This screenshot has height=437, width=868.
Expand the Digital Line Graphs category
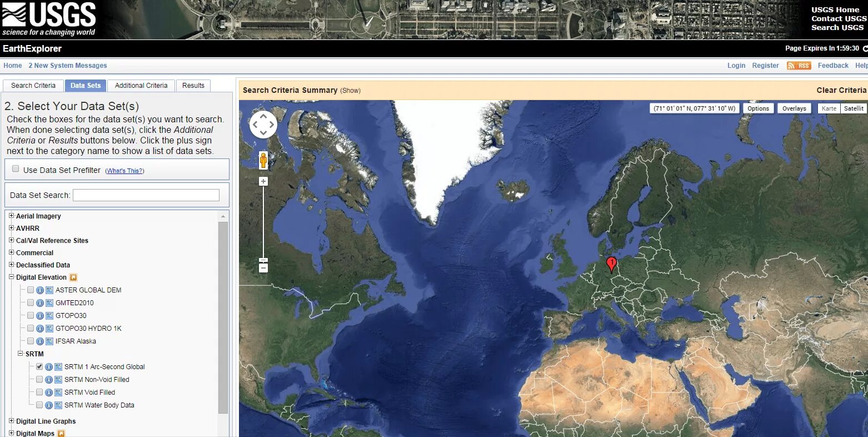(12, 421)
